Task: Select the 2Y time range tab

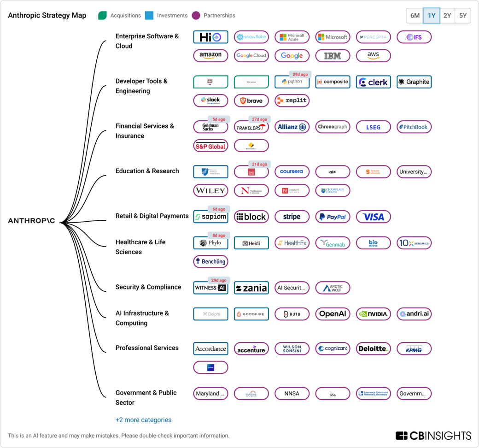Action: tap(447, 16)
